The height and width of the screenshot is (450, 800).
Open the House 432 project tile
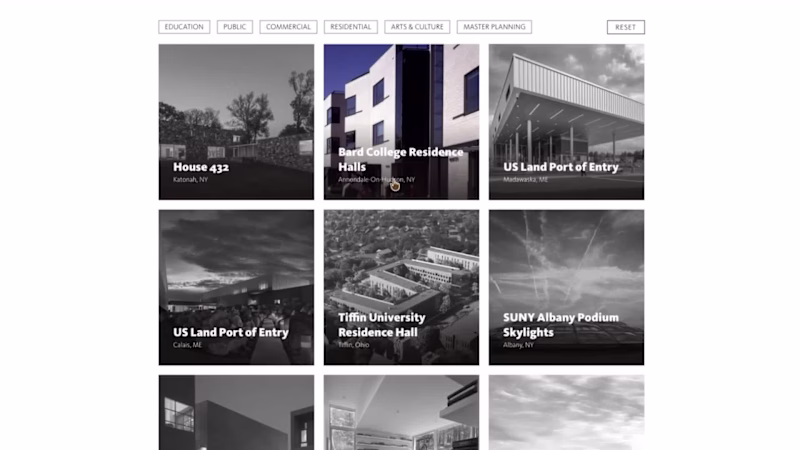point(236,122)
